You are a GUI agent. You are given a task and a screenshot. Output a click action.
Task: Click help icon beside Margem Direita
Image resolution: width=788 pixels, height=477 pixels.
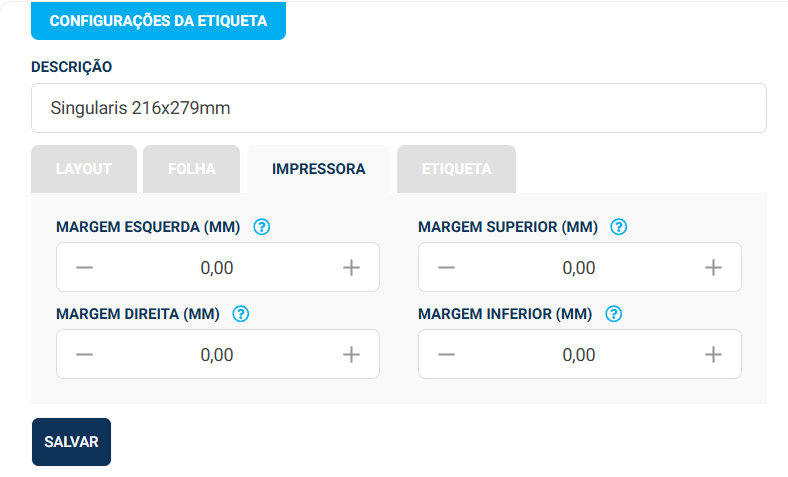point(240,314)
